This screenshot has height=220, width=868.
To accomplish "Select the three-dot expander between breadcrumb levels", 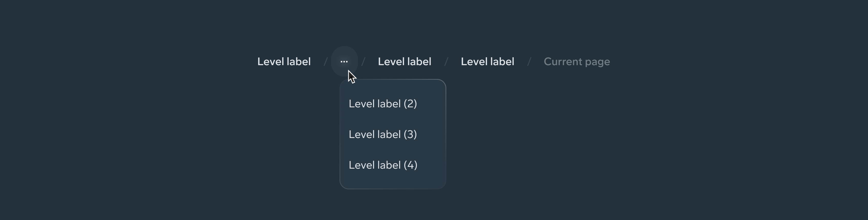I will pos(344,61).
